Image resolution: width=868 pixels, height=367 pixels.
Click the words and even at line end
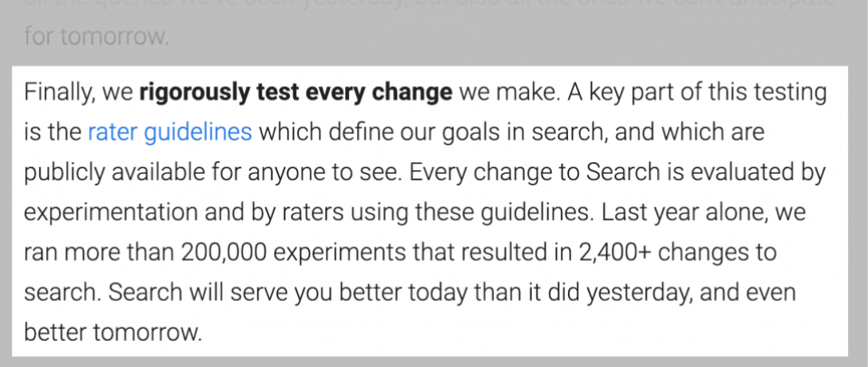tap(747, 293)
